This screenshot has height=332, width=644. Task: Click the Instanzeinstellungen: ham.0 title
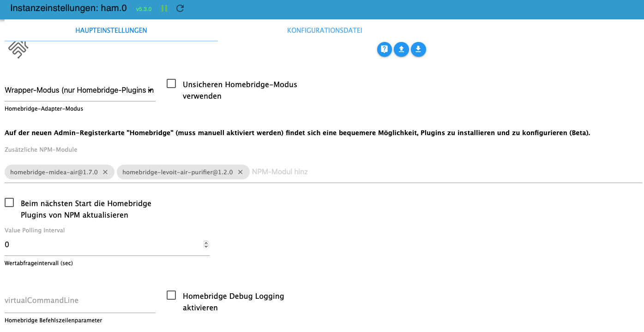[x=68, y=8]
